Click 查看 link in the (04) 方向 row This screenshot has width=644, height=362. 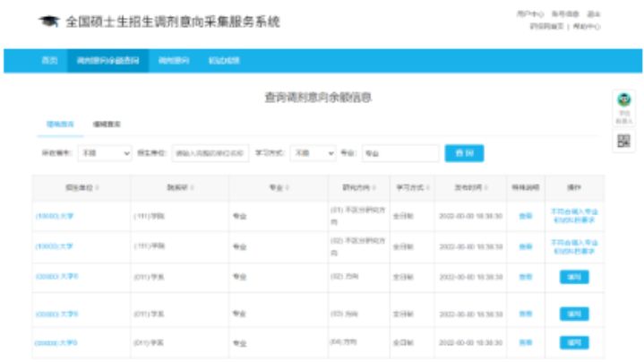[x=525, y=342]
